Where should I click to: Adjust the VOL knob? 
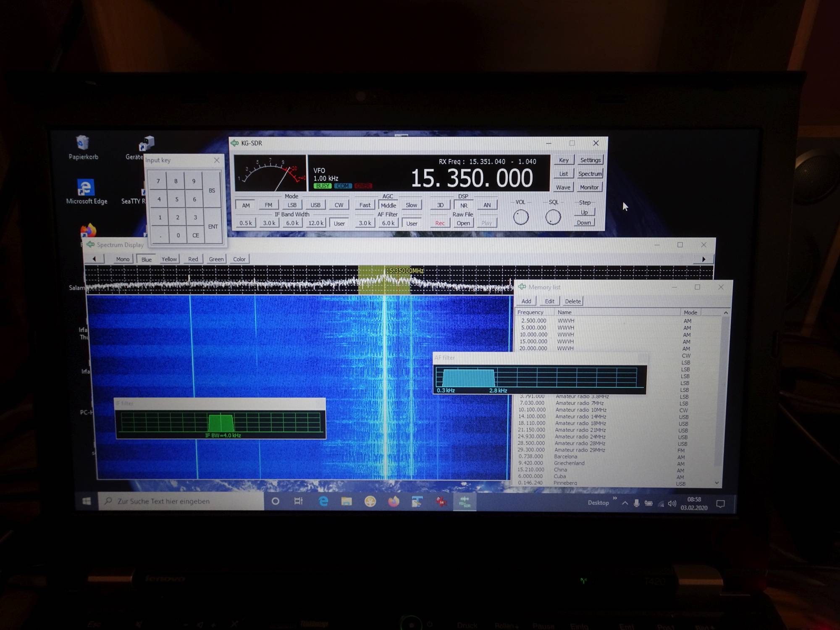521,216
